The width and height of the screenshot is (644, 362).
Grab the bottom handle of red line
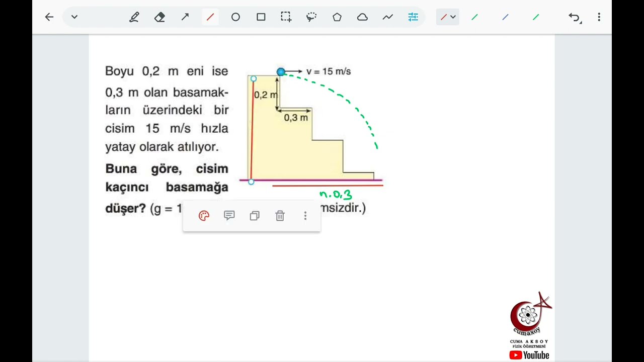tap(251, 182)
